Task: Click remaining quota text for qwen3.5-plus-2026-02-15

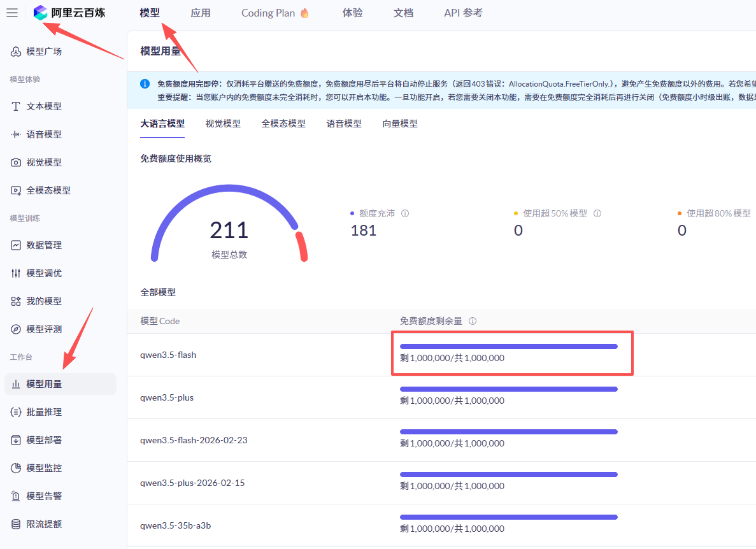Action: pyautogui.click(x=452, y=486)
